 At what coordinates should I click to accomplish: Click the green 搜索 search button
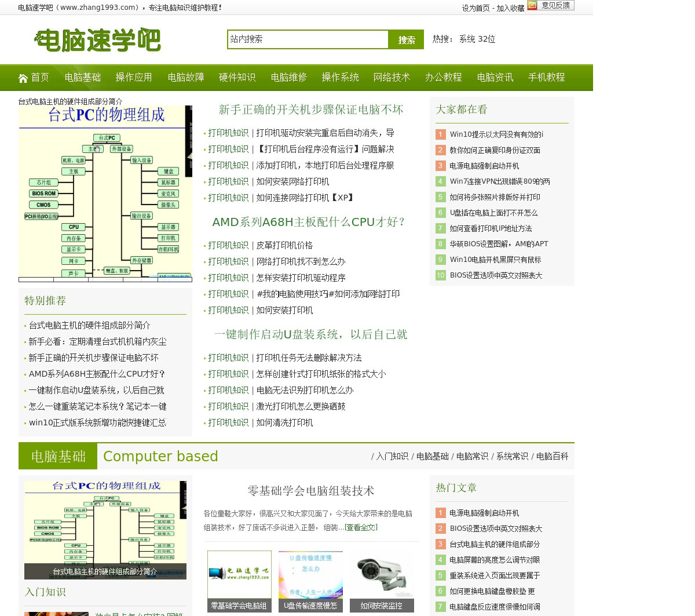click(407, 40)
